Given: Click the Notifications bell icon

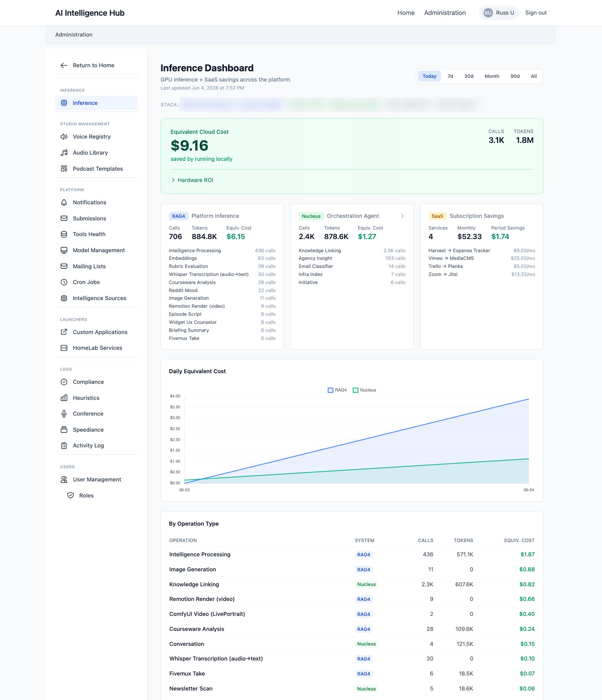Looking at the screenshot, I should point(64,203).
